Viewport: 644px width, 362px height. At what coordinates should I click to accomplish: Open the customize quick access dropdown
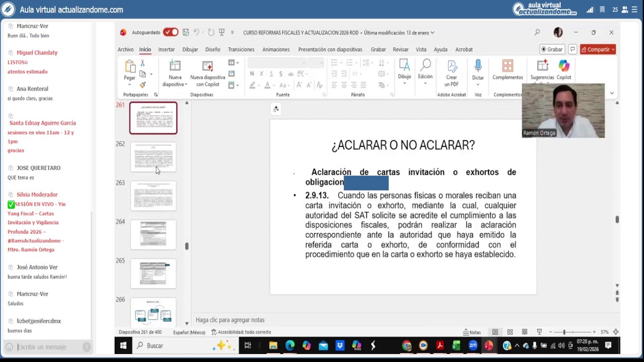pyautogui.click(x=232, y=32)
